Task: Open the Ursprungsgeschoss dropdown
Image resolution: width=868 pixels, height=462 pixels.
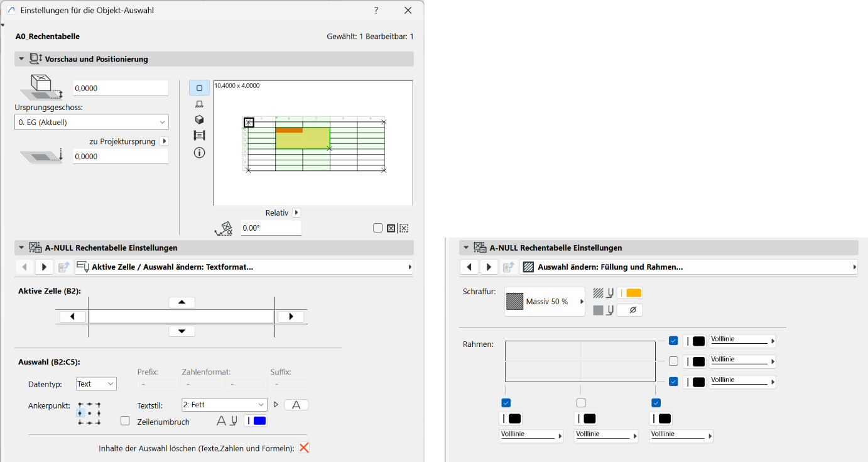Action: [92, 122]
